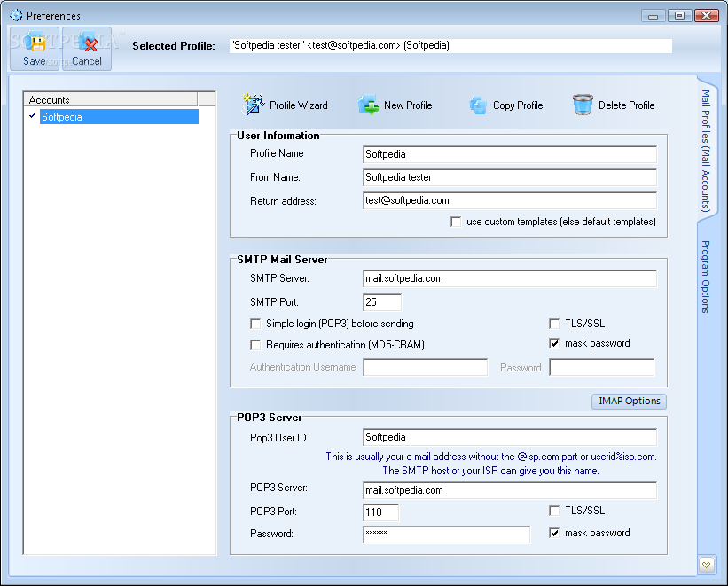This screenshot has width=728, height=586.
Task: Click the Preferences window title icon
Action: click(x=16, y=15)
